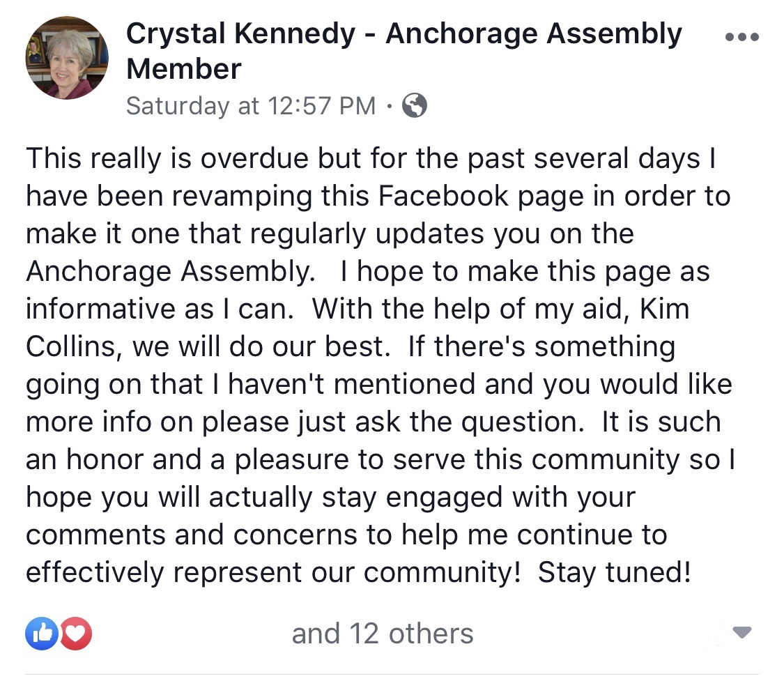This screenshot has width=784, height=681.
Task: Click "Anchorage Assembly" in the page title
Action: pyautogui.click(x=534, y=34)
